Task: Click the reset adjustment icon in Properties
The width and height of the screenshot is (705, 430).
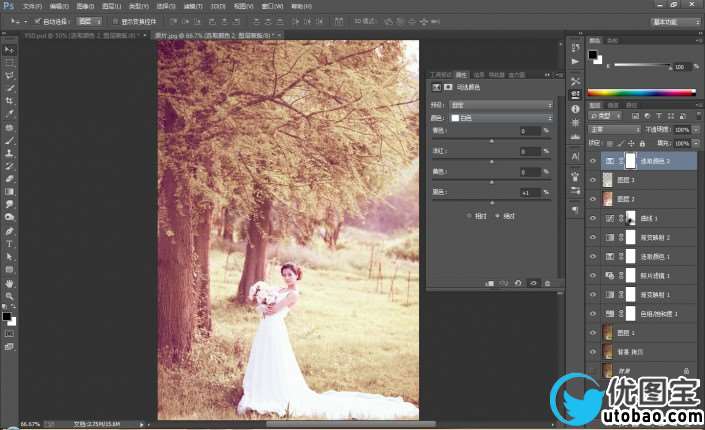Action: pyautogui.click(x=518, y=284)
